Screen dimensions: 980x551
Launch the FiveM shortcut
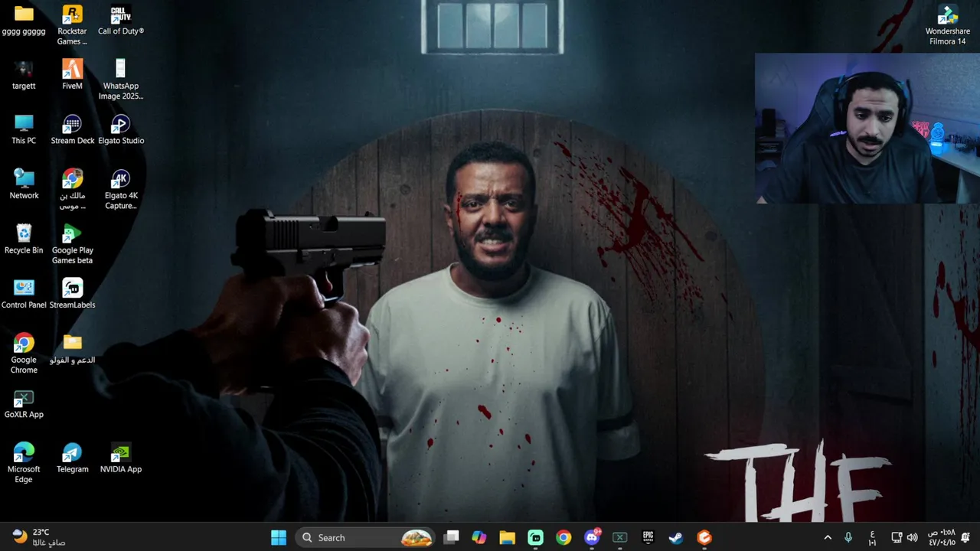coord(72,75)
